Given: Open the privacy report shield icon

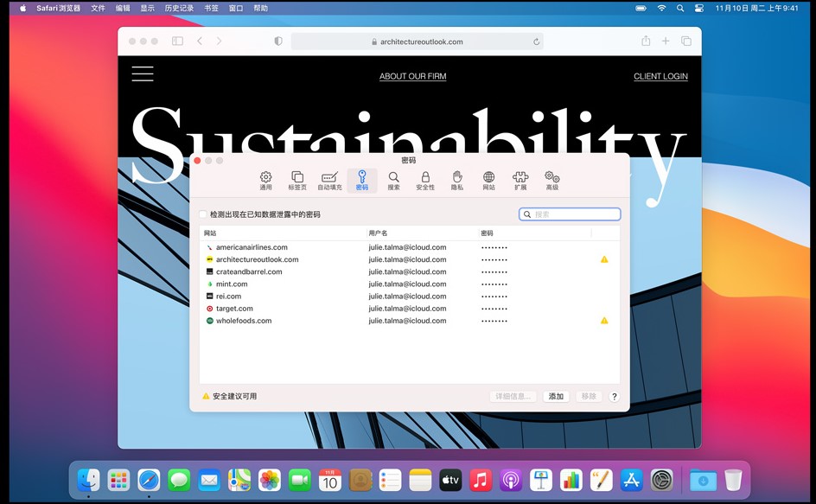Looking at the screenshot, I should [278, 41].
